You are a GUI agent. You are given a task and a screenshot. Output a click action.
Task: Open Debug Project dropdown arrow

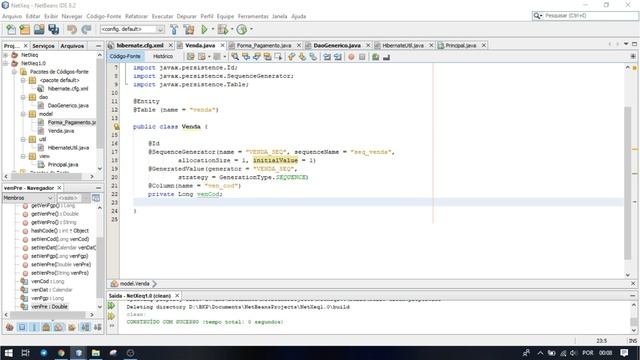(231, 29)
